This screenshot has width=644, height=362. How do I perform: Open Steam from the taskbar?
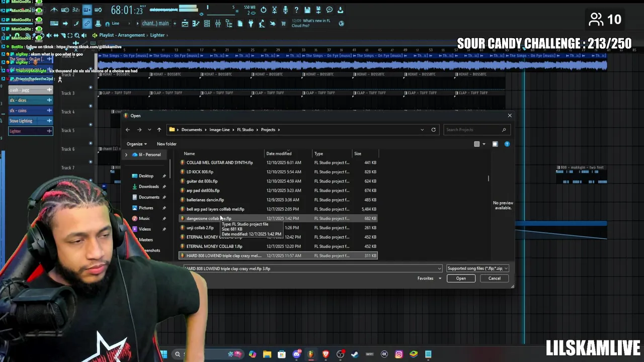pyautogui.click(x=355, y=354)
